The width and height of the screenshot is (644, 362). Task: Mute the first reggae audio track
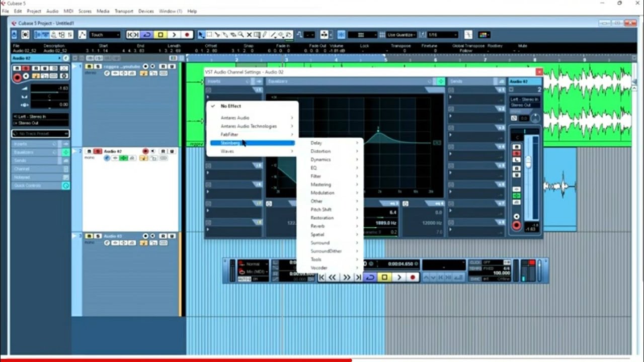click(89, 66)
